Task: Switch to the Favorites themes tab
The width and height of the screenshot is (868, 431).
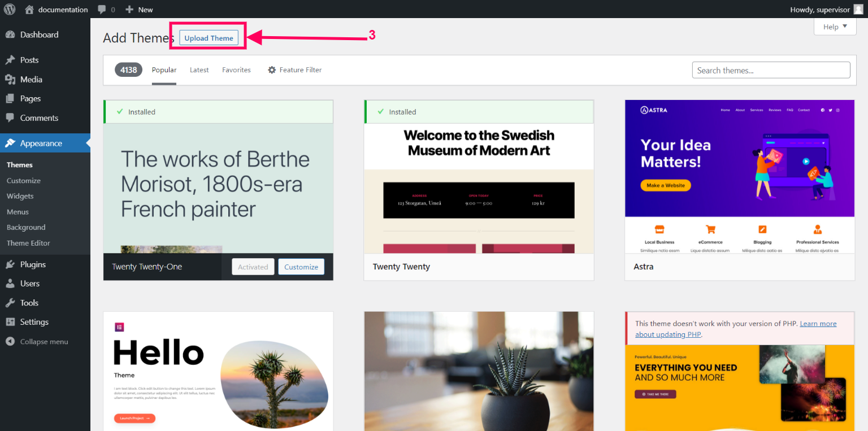Action: [x=236, y=70]
